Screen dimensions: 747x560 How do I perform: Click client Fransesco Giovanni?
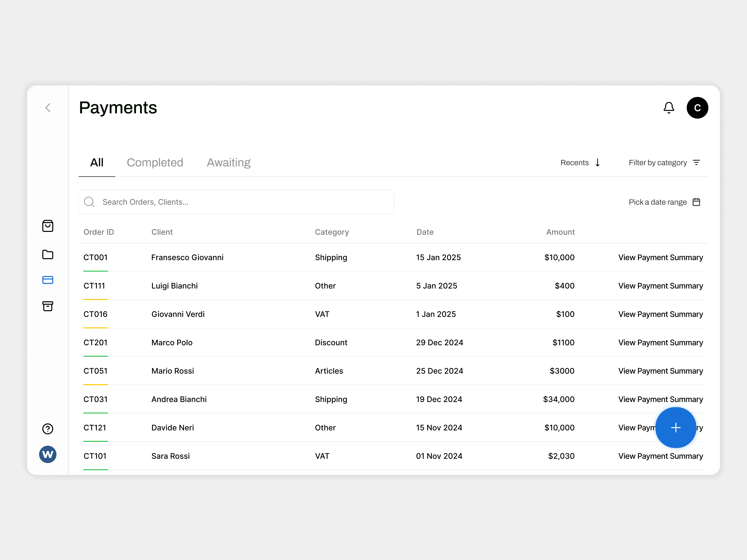187,258
